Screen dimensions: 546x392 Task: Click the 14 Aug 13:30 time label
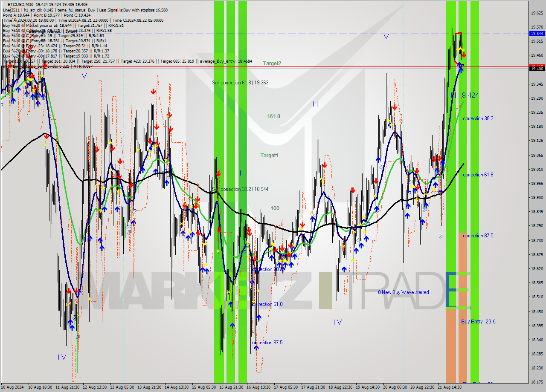tap(176, 387)
